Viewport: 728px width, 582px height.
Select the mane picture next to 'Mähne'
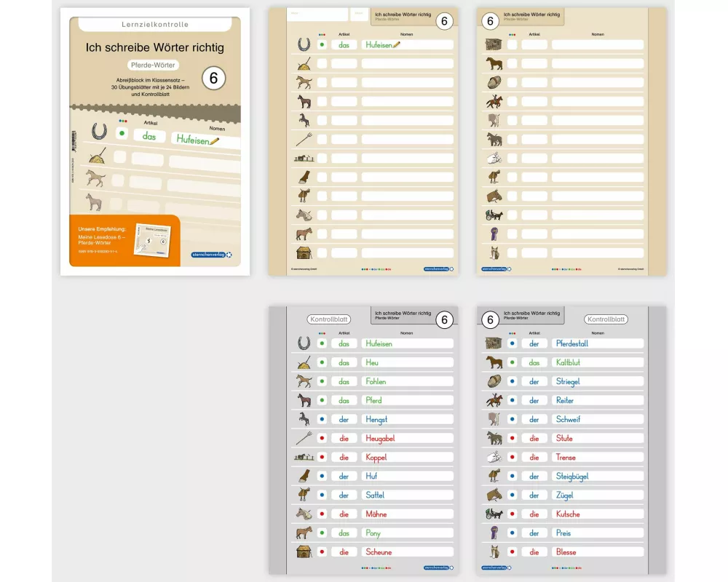coord(304,514)
